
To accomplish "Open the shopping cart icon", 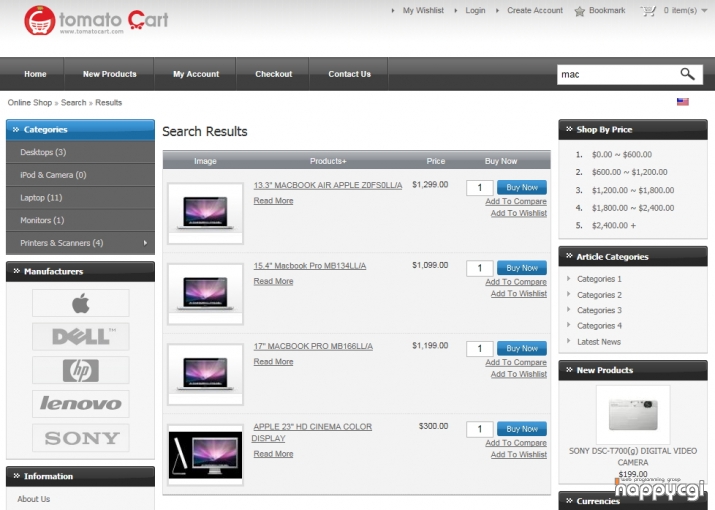I will [x=648, y=10].
